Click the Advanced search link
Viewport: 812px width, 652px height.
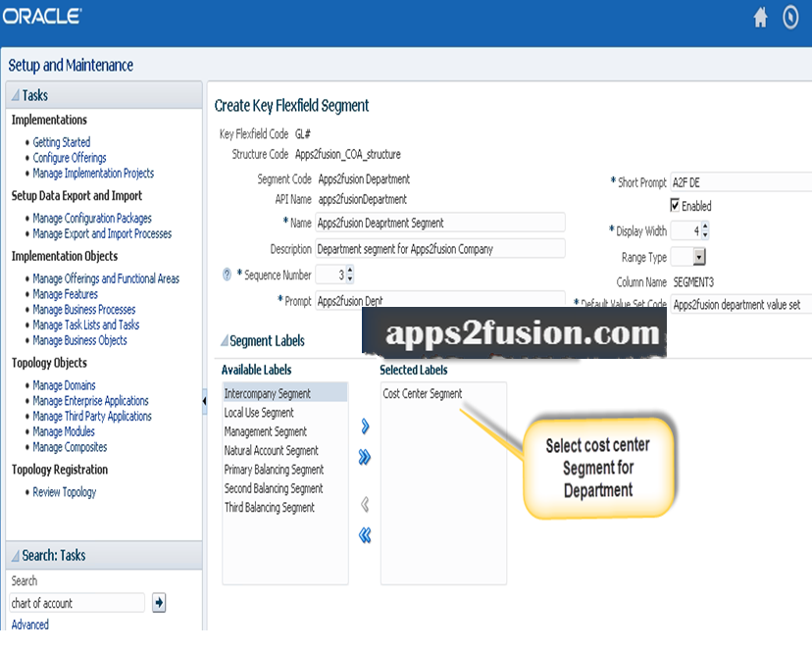point(30,625)
